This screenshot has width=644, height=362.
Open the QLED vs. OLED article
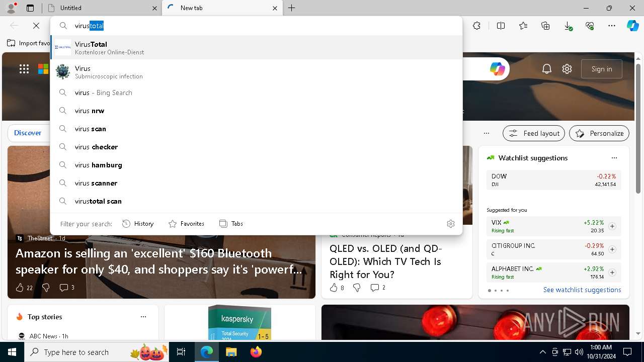[386, 261]
